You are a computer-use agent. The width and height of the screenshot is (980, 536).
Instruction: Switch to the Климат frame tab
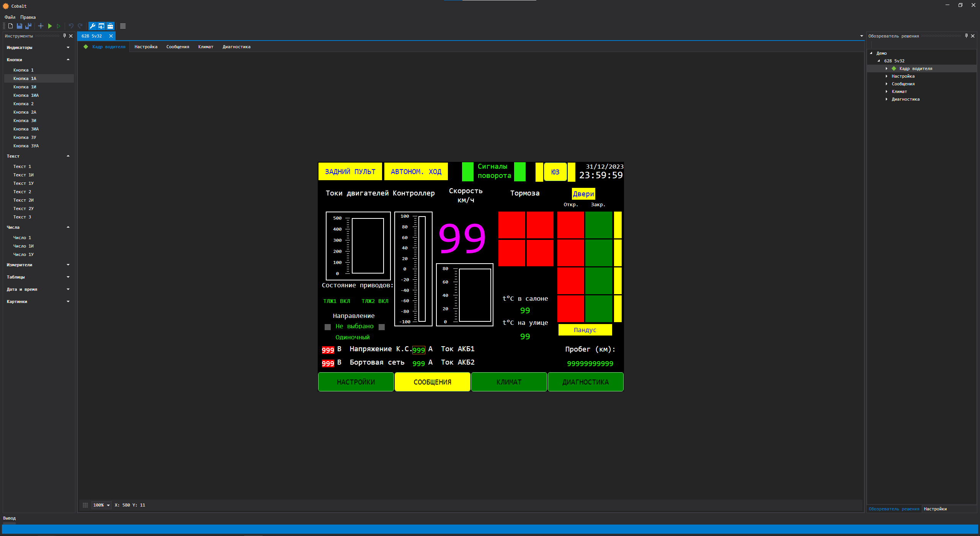pos(206,47)
